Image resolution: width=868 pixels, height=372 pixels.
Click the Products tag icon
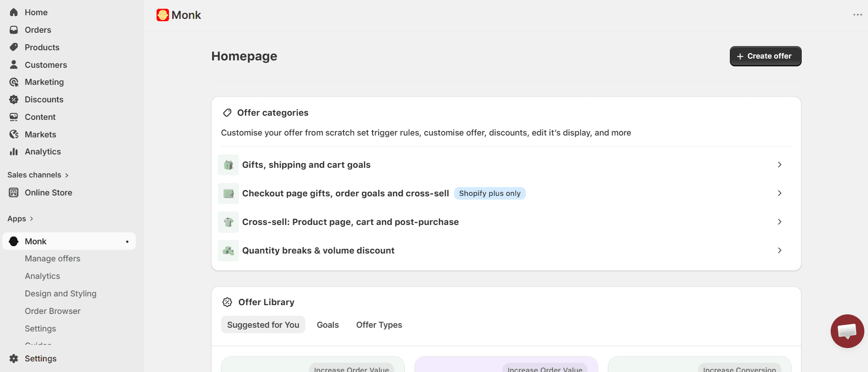pos(14,47)
